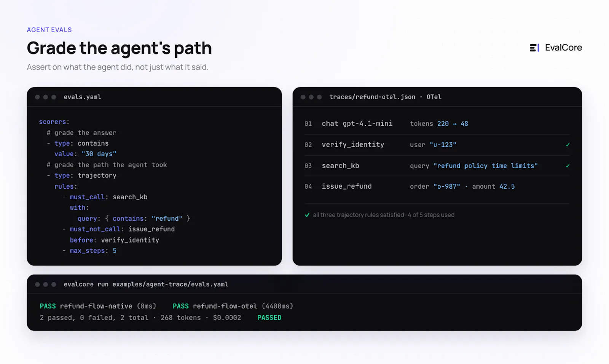Click the 'rules:' key
The image size is (609, 364).
(x=66, y=186)
